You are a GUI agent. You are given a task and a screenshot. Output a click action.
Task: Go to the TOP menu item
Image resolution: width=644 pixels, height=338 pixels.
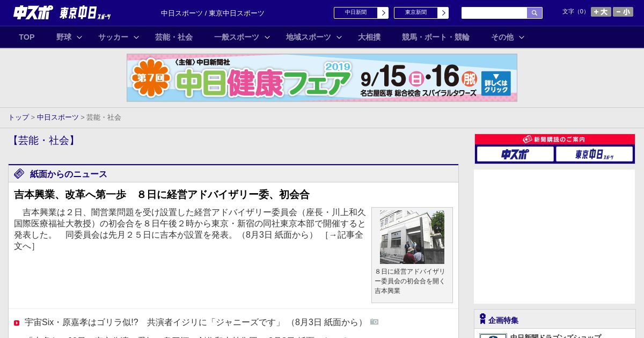(x=27, y=37)
